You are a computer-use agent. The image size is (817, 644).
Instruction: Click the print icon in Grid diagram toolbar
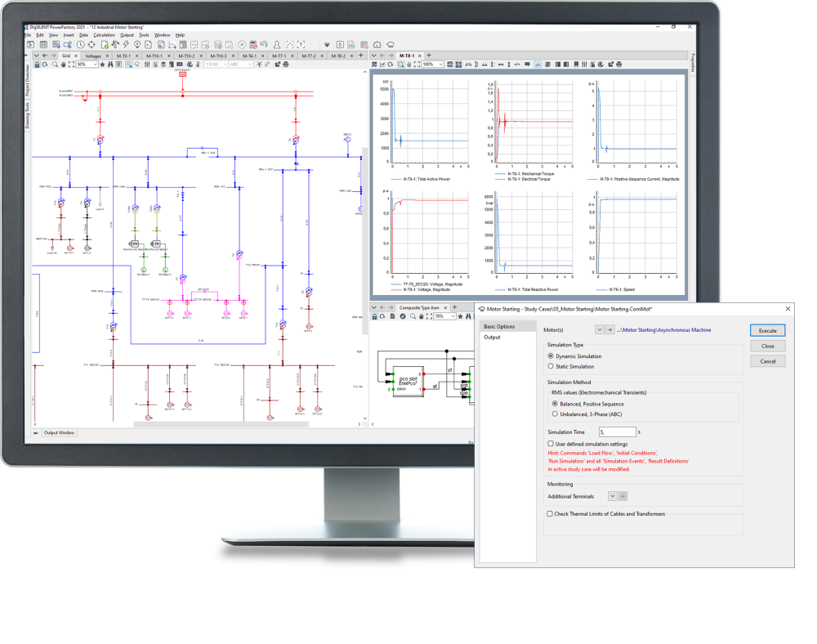pyautogui.click(x=285, y=65)
